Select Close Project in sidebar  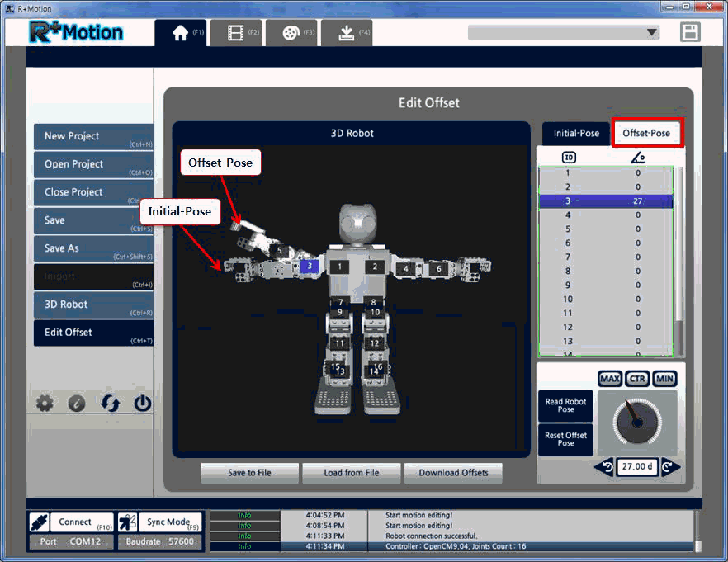tap(94, 192)
